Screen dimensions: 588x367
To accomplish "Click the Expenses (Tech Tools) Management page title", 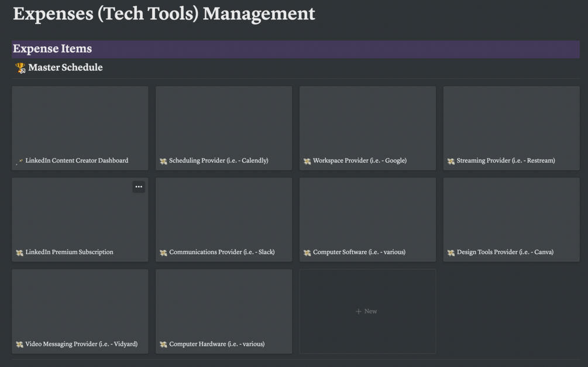I will (x=164, y=13).
